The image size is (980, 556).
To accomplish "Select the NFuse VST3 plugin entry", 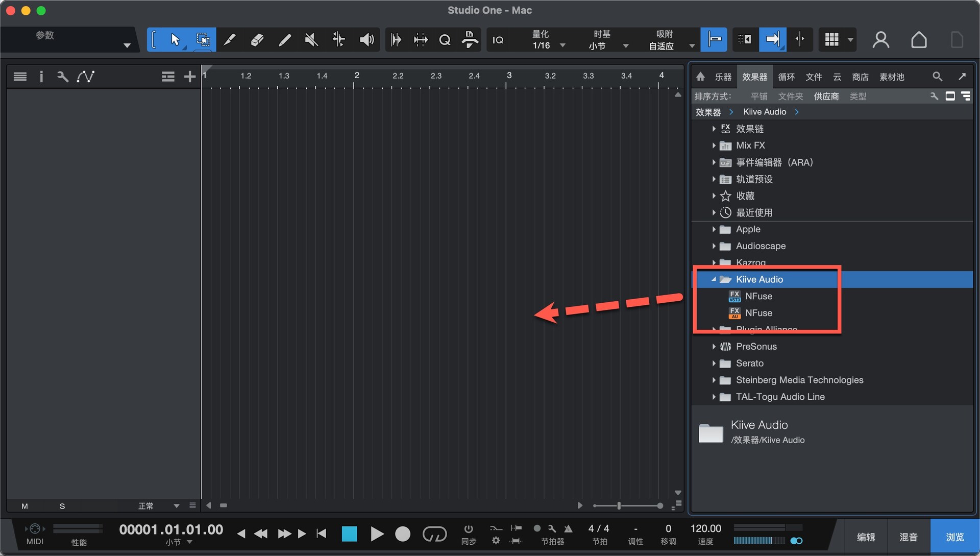I will click(x=758, y=296).
